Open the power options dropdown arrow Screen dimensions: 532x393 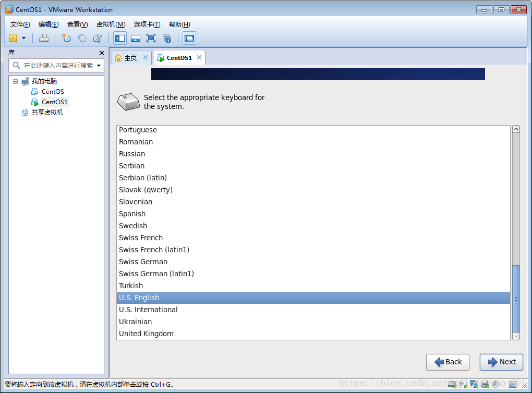(x=24, y=38)
